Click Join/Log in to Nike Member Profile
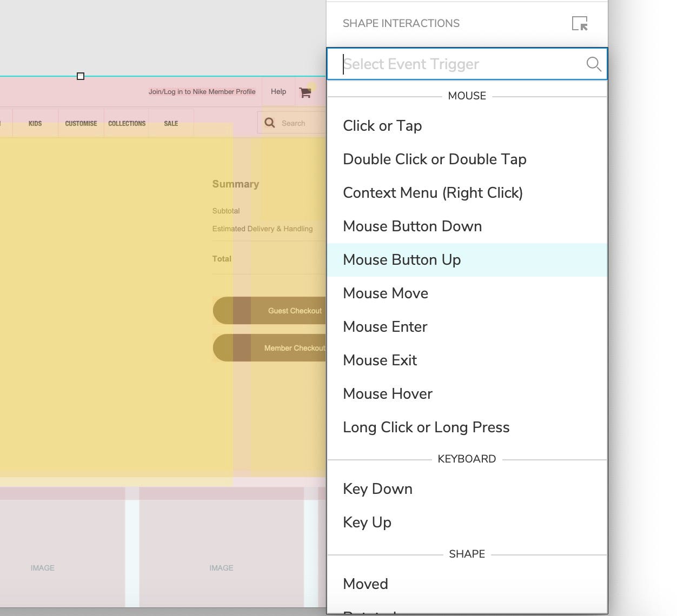 click(202, 92)
